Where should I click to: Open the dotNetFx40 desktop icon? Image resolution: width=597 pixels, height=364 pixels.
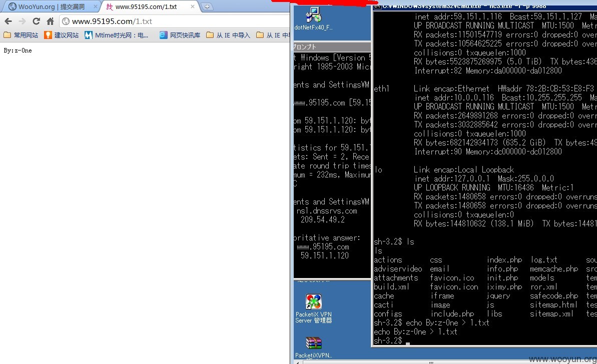pos(313,18)
